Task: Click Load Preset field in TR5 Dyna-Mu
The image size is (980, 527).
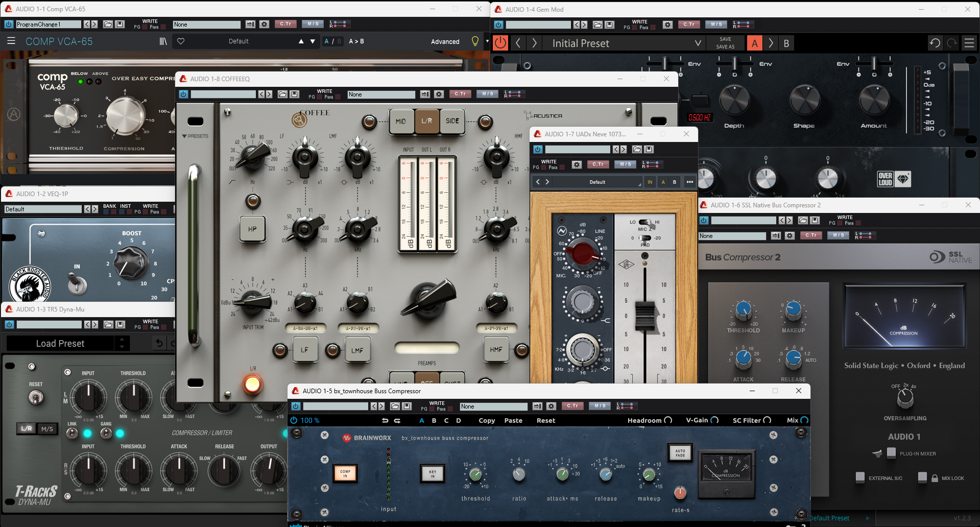Action: coord(60,344)
